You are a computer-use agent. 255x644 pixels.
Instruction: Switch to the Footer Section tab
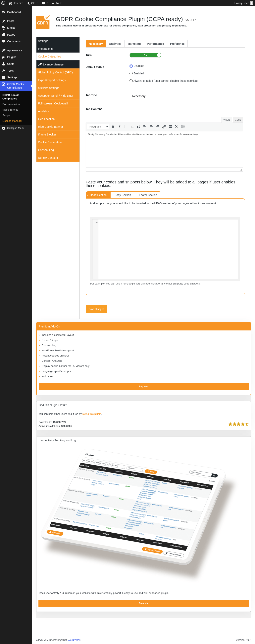148,195
